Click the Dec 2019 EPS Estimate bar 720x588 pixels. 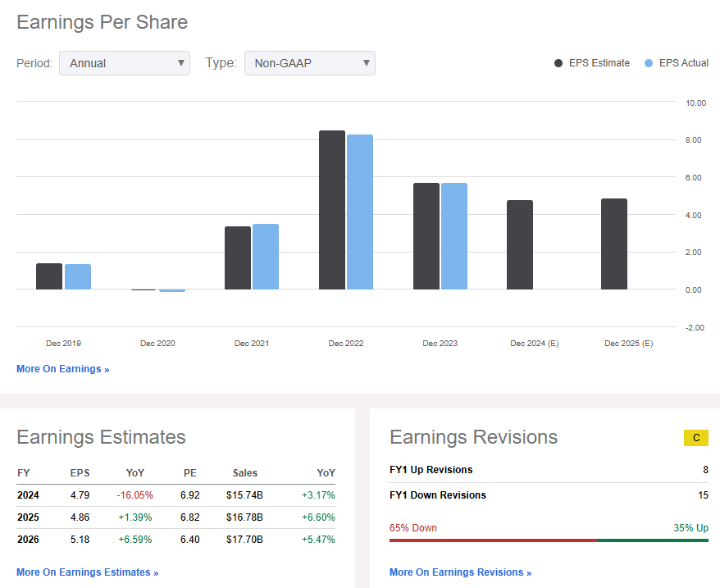(49, 276)
